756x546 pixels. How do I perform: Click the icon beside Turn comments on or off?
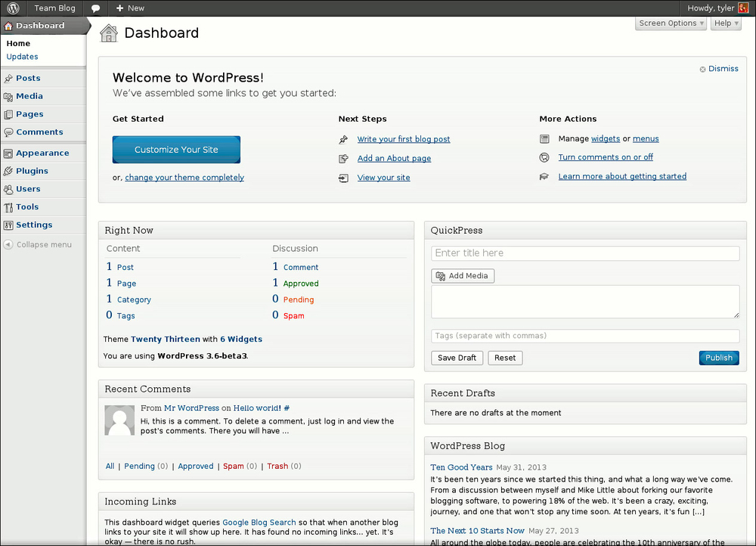[x=544, y=157]
